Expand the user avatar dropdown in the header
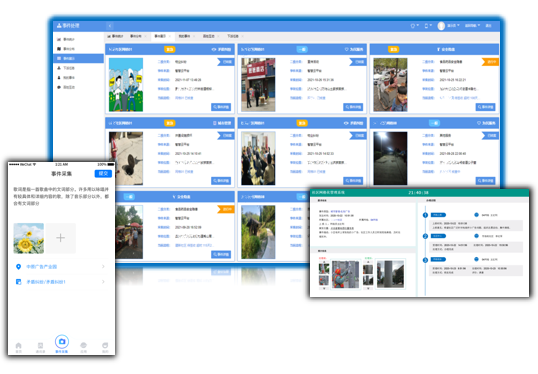Viewport: 538px width, 374px height. click(448, 26)
